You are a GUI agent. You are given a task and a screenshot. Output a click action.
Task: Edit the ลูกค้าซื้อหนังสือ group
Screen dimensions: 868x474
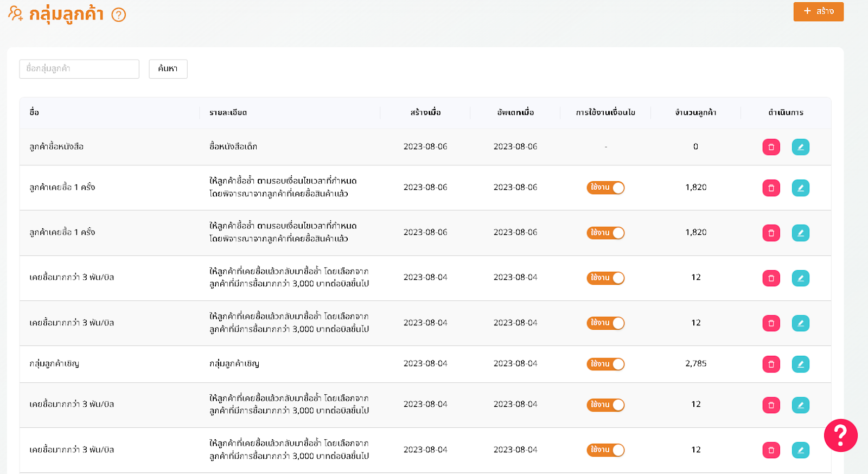pyautogui.click(x=800, y=147)
